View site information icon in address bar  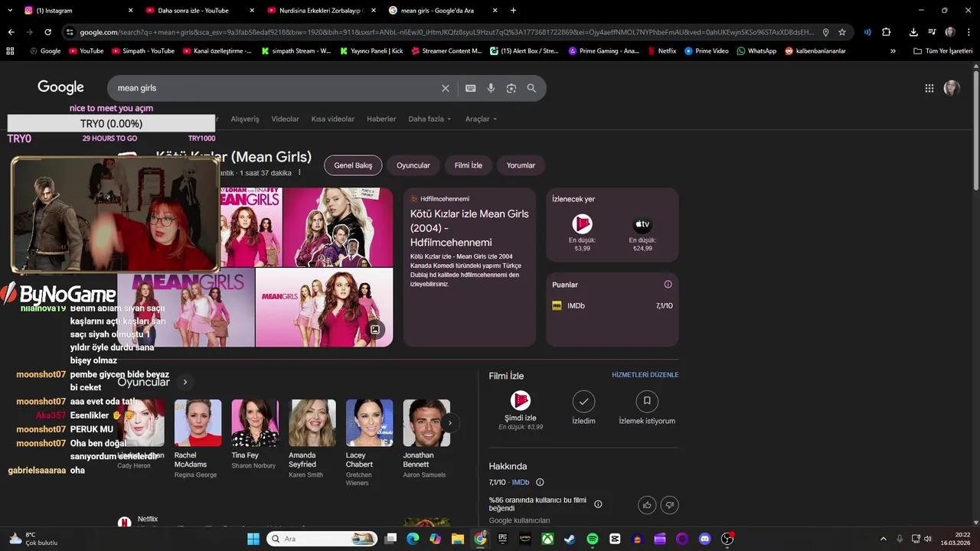pos(70,32)
